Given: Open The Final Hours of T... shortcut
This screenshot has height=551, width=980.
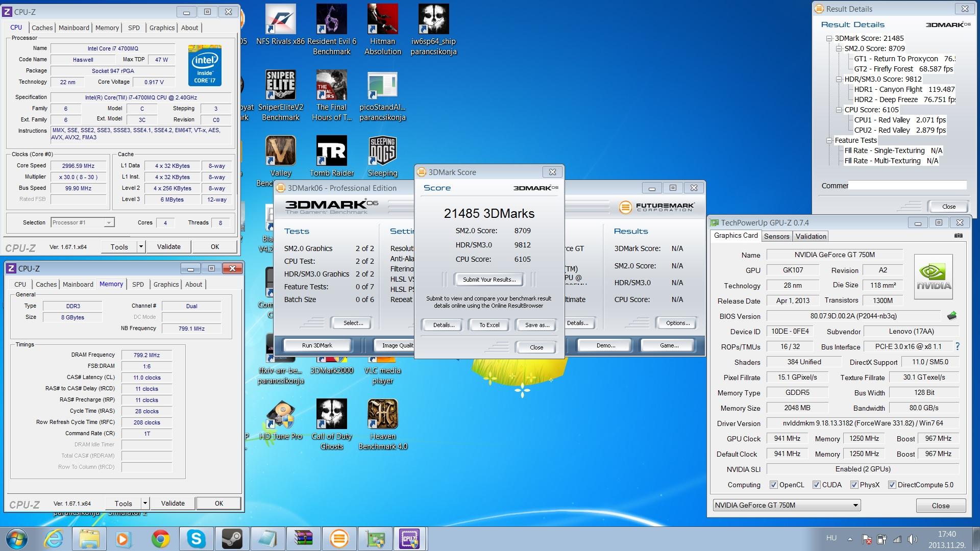Looking at the screenshot, I should pos(331,95).
